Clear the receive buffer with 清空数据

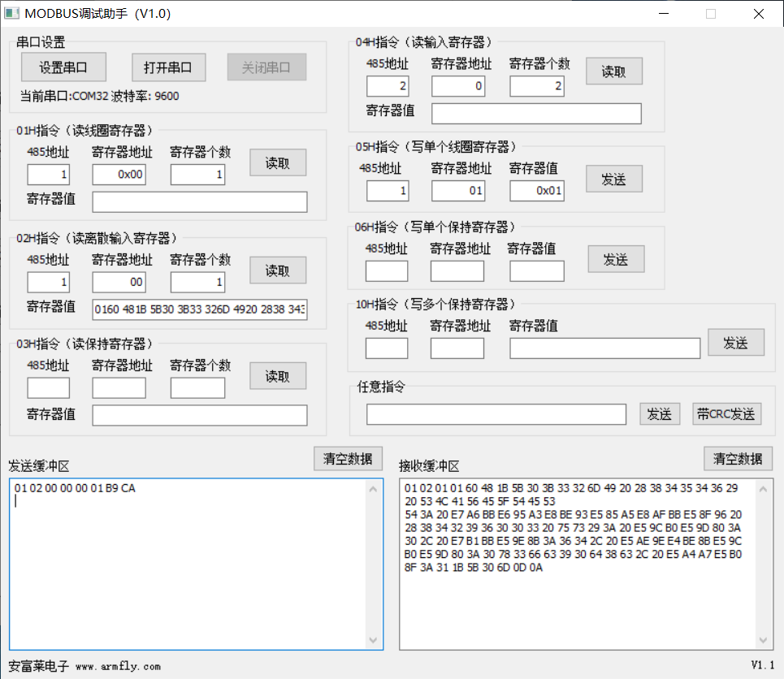tap(738, 458)
